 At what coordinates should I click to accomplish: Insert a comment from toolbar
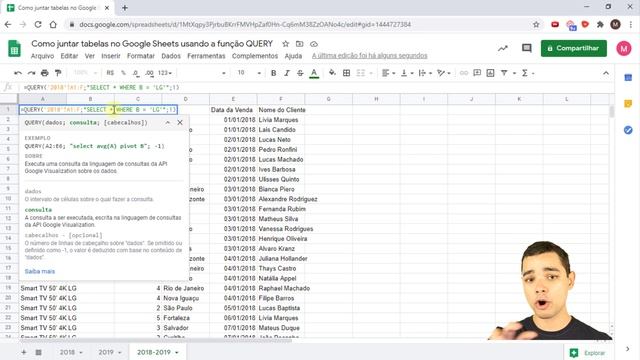(477, 73)
